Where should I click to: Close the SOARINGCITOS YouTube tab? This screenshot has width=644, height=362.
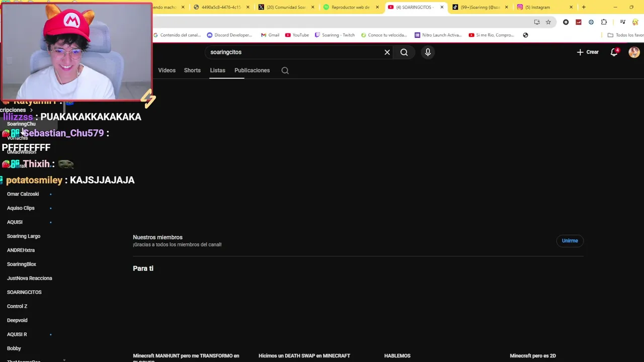coord(442,7)
